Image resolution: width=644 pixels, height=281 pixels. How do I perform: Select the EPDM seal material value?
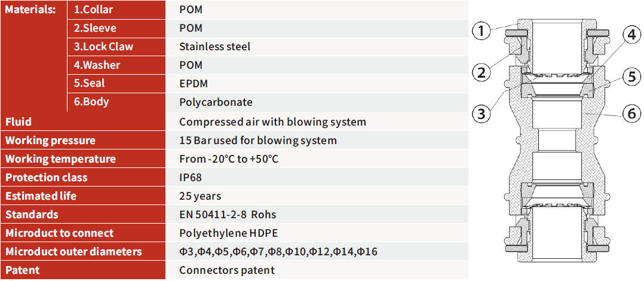[x=194, y=84]
